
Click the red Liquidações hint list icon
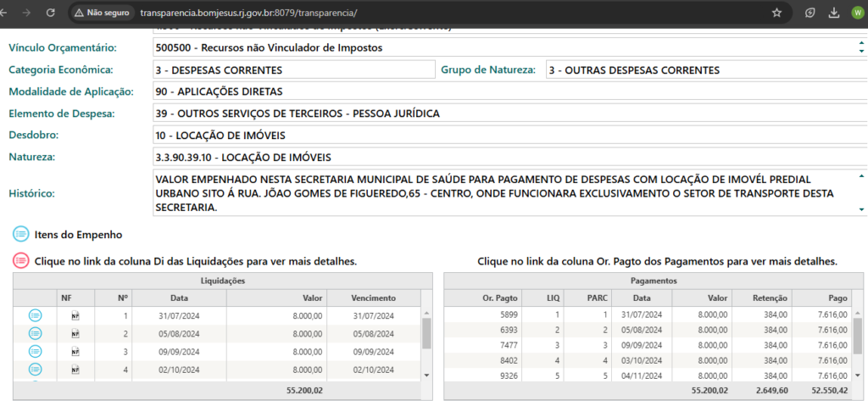pos(21,261)
